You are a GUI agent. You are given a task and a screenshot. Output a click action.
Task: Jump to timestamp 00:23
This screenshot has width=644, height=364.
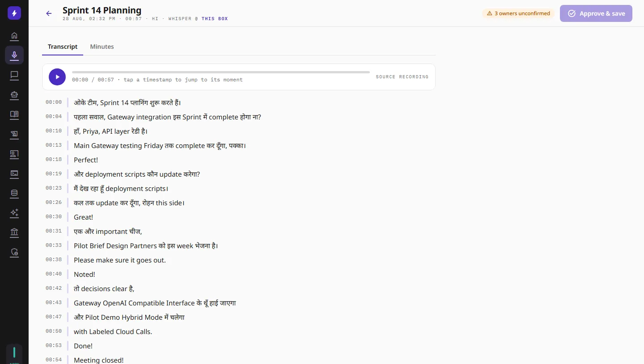(x=54, y=188)
